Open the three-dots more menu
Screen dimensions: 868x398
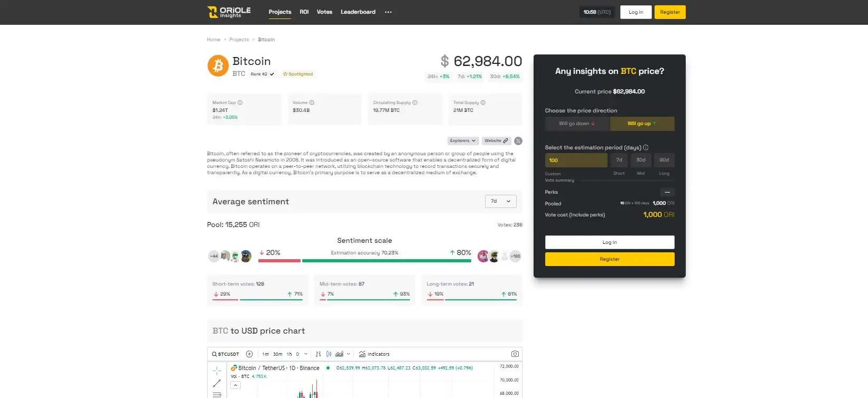tap(388, 12)
